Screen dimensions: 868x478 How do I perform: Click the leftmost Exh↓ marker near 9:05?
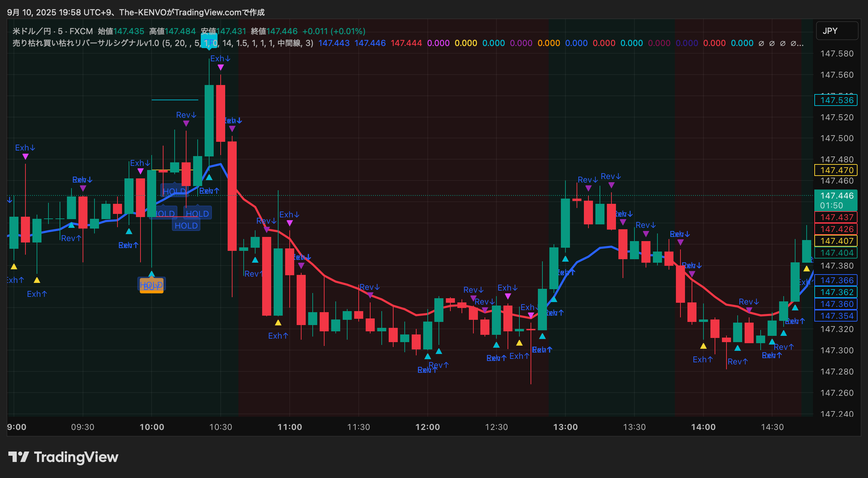click(x=25, y=148)
